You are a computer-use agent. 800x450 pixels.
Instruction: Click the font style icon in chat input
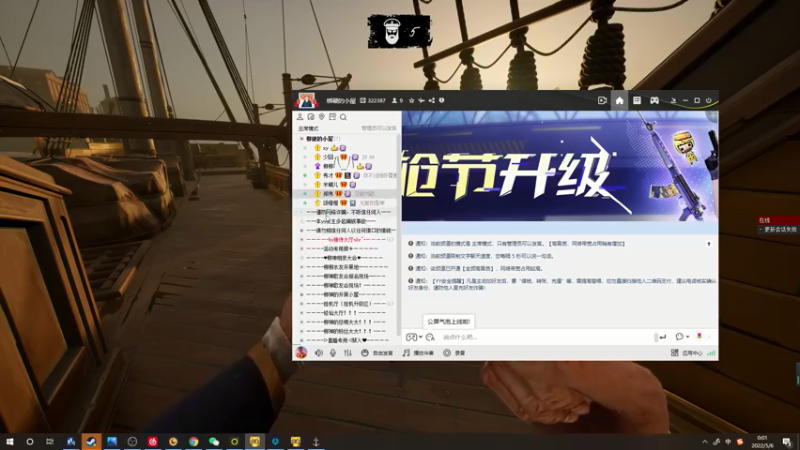tap(430, 337)
